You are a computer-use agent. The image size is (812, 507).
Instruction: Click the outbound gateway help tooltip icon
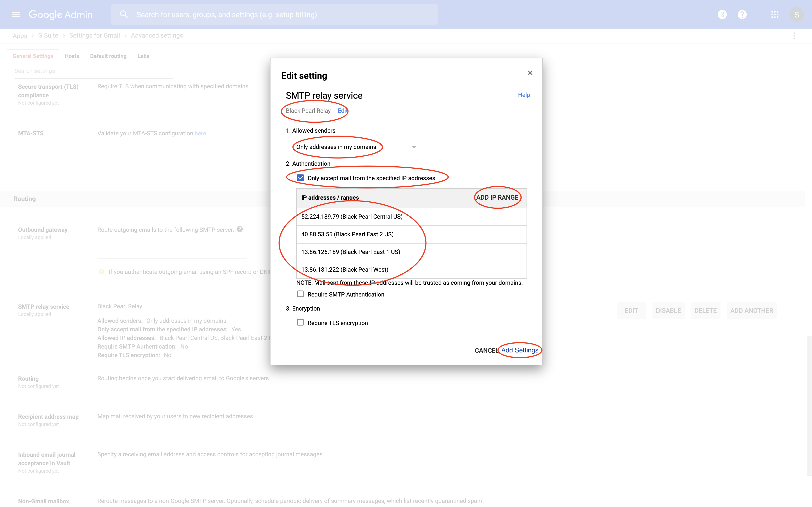pos(239,229)
